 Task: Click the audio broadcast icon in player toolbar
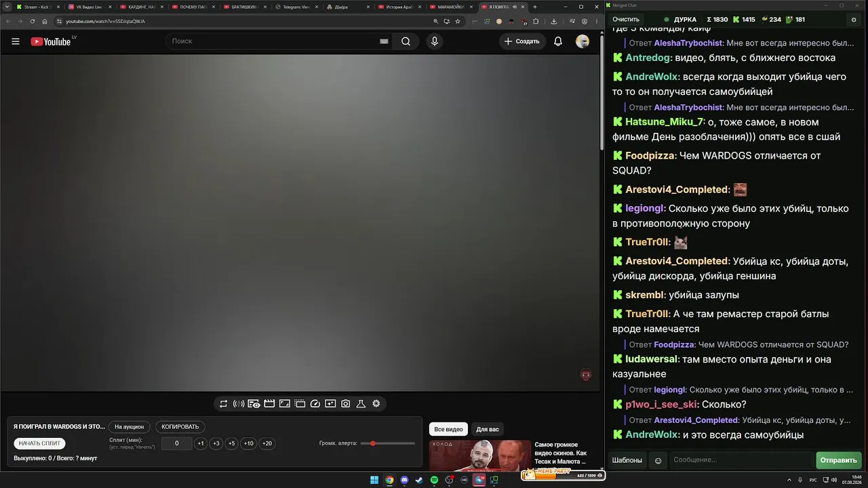239,404
